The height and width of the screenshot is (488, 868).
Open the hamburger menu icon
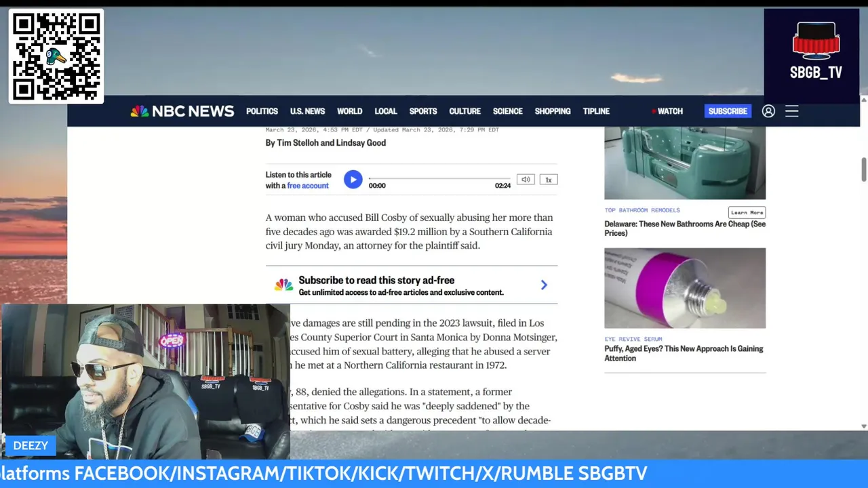(791, 111)
